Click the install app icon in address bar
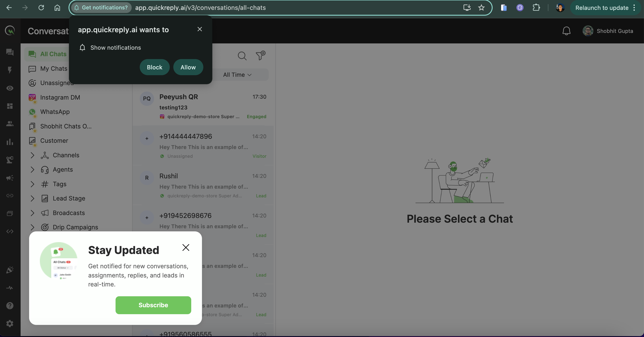Viewport: 644px width, 337px height. tap(467, 8)
